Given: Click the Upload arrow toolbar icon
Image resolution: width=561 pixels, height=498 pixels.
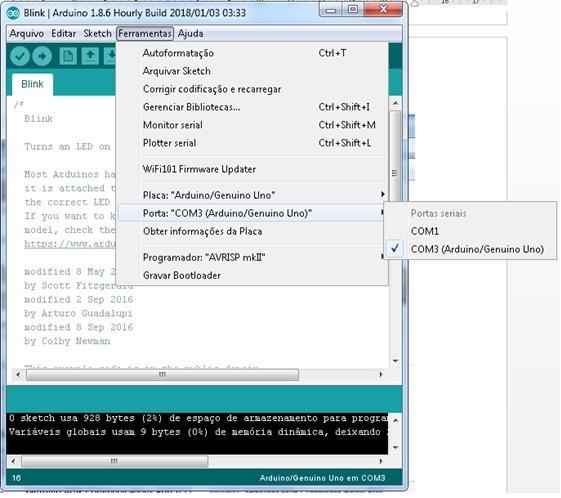Looking at the screenshot, I should pos(42,56).
